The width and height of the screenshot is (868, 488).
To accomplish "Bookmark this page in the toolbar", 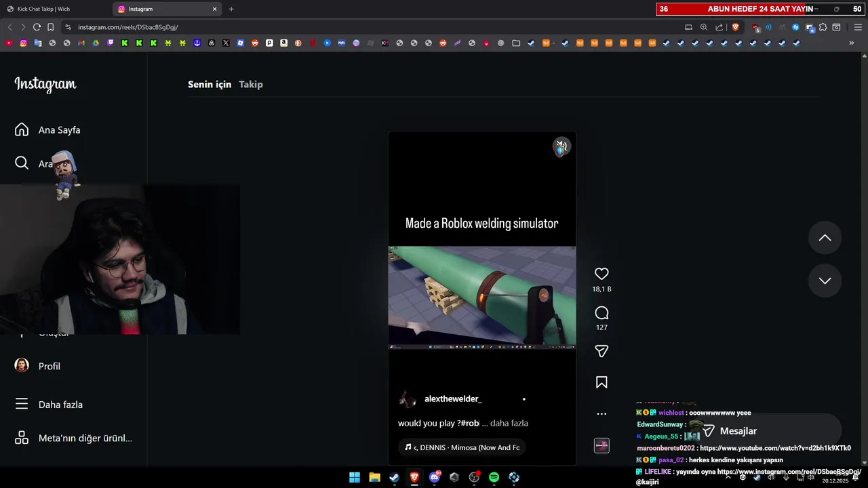I will tap(50, 27).
